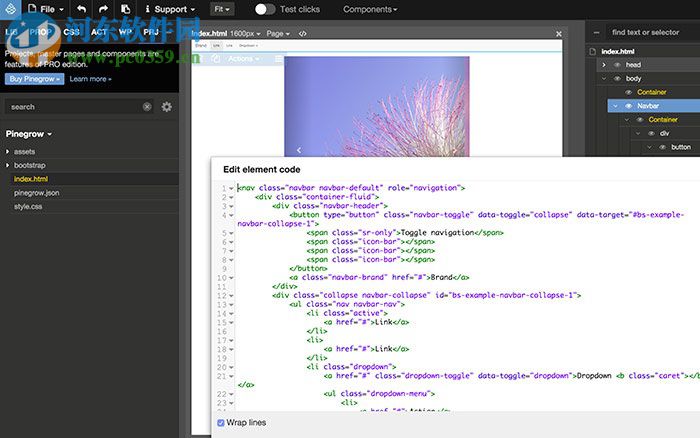Fold code at line 12 arrow
This screenshot has width=700, height=438.
point(231,296)
